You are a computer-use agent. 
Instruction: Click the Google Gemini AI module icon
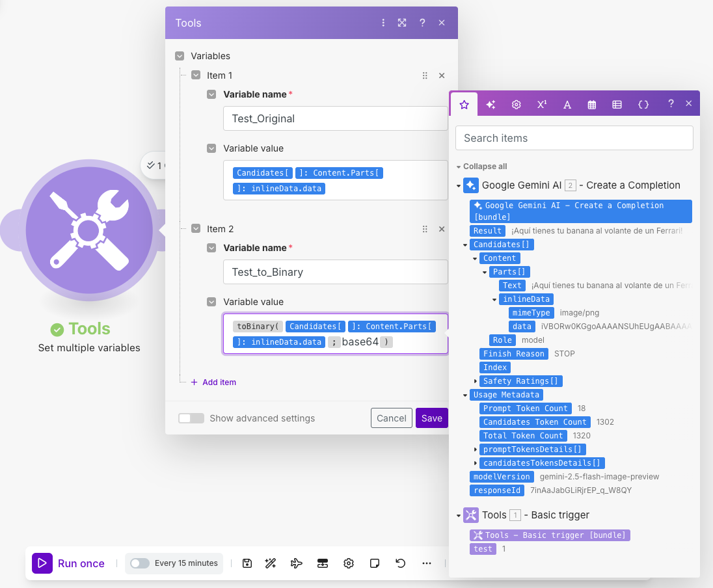pyautogui.click(x=470, y=185)
